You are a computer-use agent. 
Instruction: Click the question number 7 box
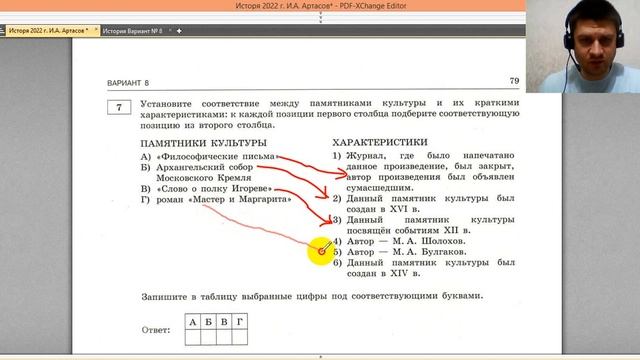119,107
